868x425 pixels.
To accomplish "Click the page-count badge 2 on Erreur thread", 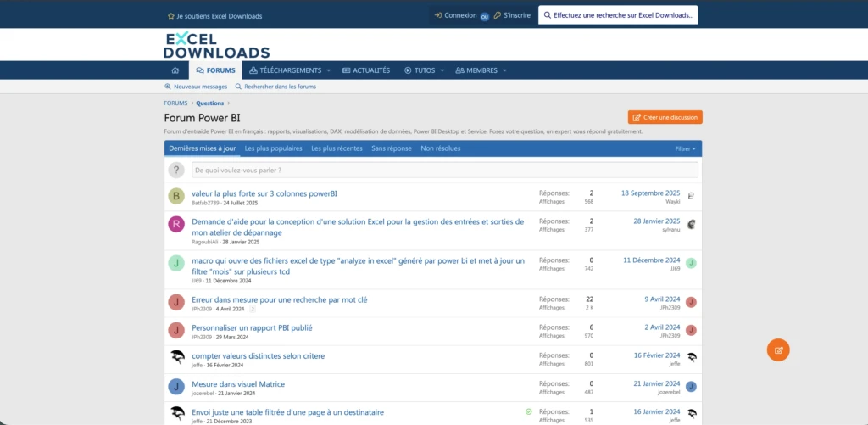I will coord(253,309).
